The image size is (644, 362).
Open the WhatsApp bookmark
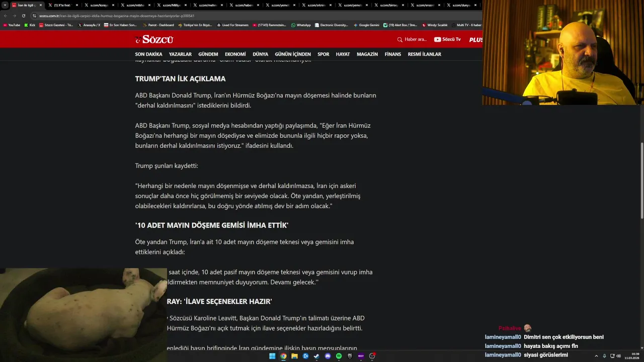301,25
